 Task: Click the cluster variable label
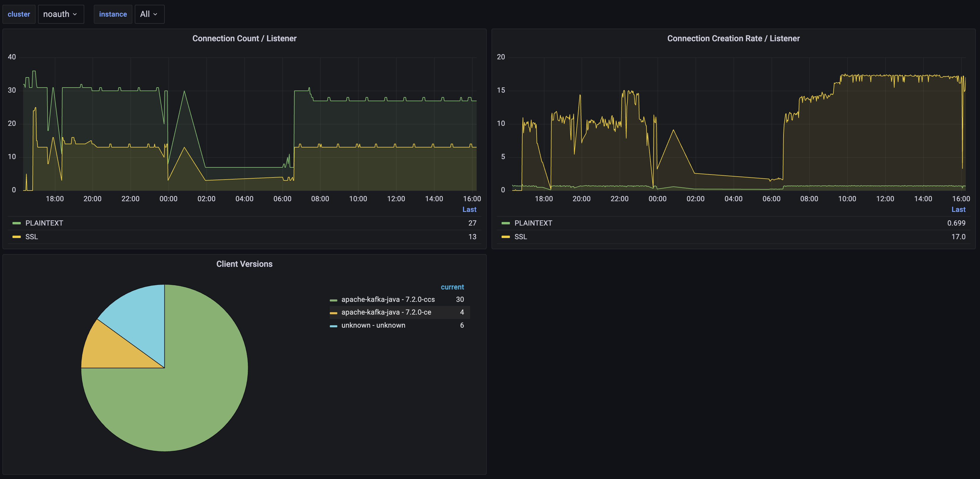(19, 14)
